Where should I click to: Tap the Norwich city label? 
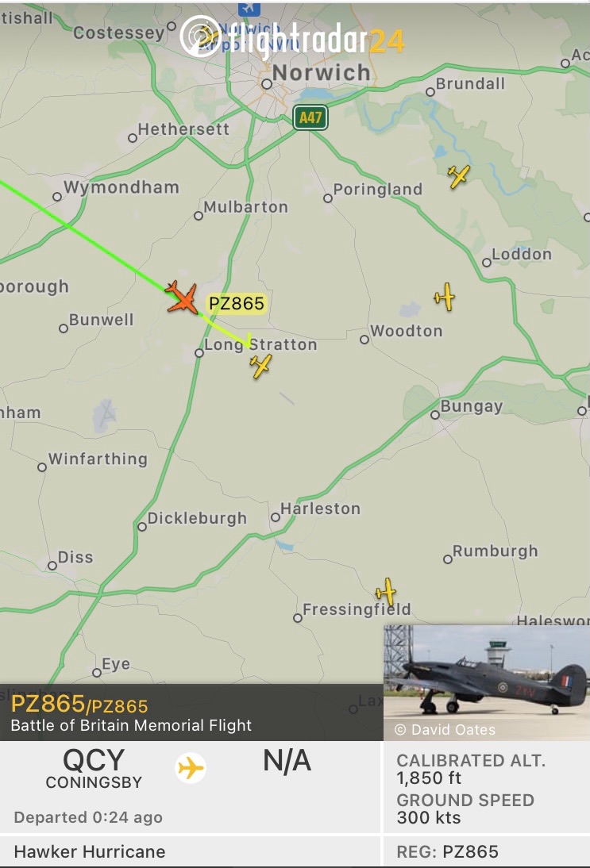click(322, 72)
